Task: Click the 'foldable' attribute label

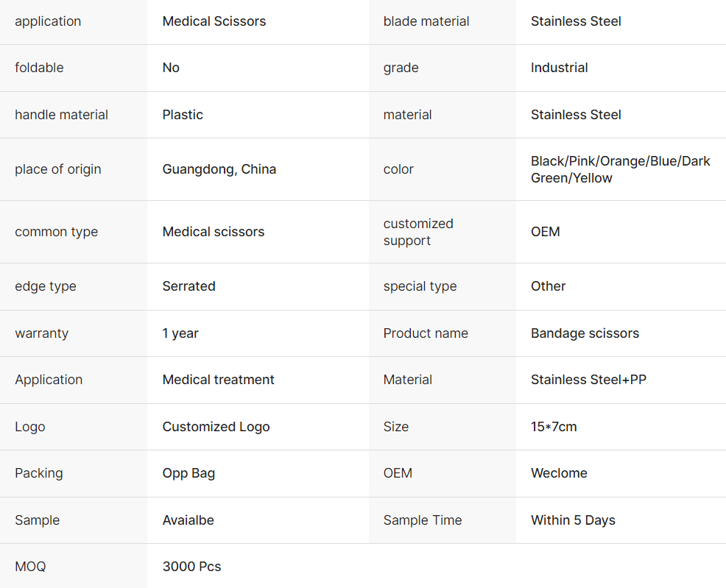Action: [x=39, y=68]
